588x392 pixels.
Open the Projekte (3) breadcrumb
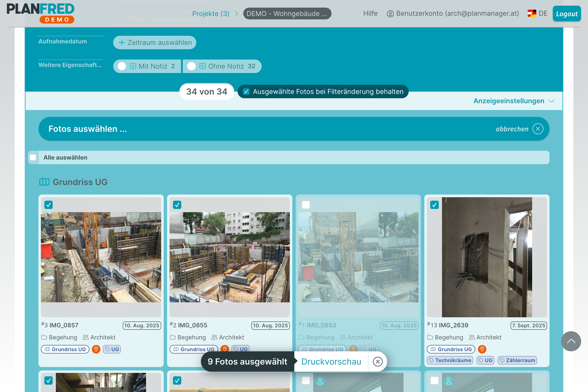click(x=211, y=13)
